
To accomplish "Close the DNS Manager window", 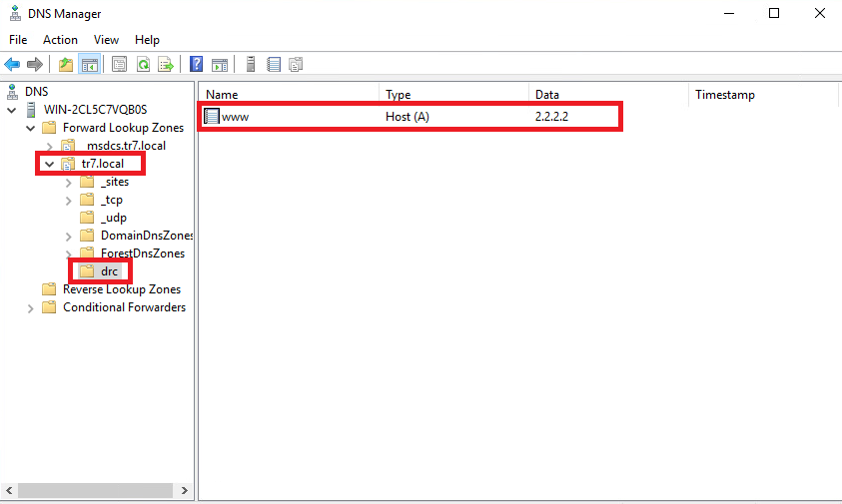I will point(819,13).
